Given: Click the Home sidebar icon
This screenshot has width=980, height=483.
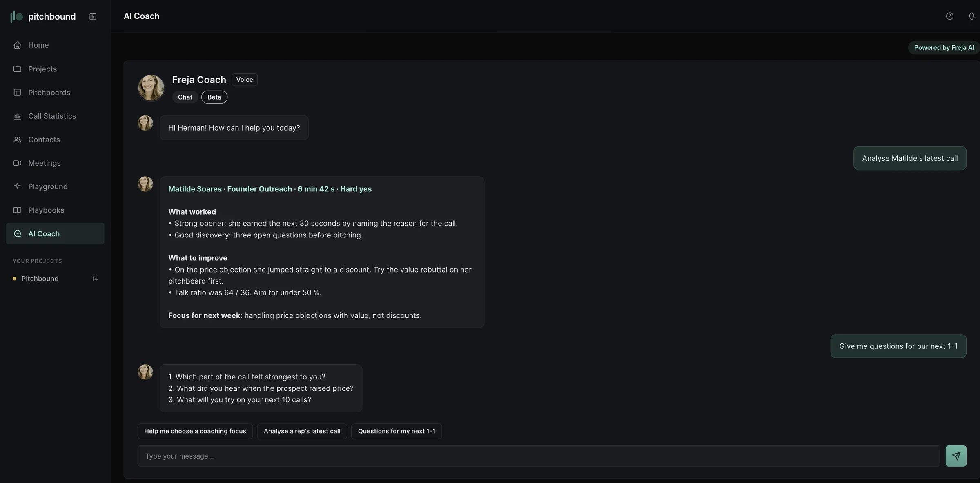Looking at the screenshot, I should pyautogui.click(x=17, y=45).
